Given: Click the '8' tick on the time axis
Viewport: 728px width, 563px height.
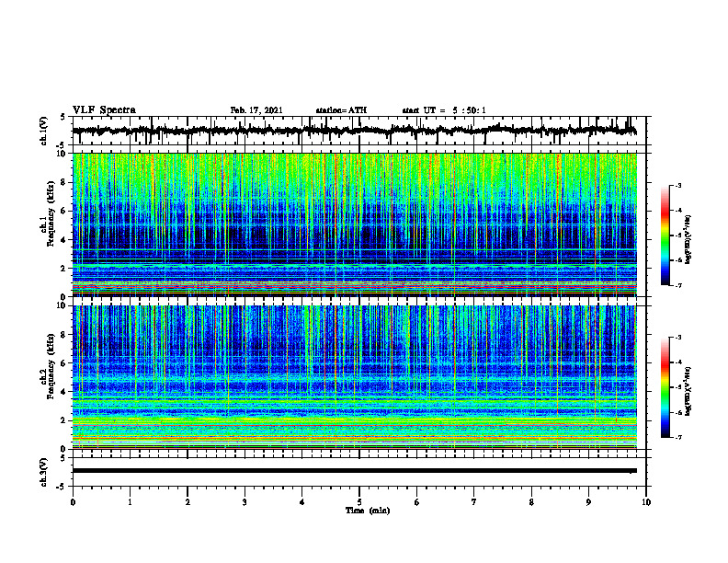Looking at the screenshot, I should tap(531, 502).
